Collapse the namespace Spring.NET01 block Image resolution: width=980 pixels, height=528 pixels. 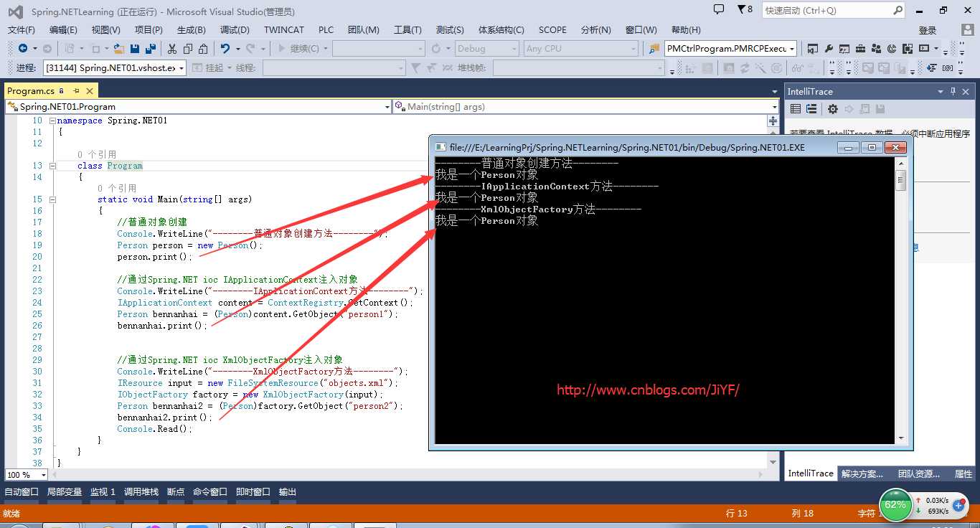[52, 121]
